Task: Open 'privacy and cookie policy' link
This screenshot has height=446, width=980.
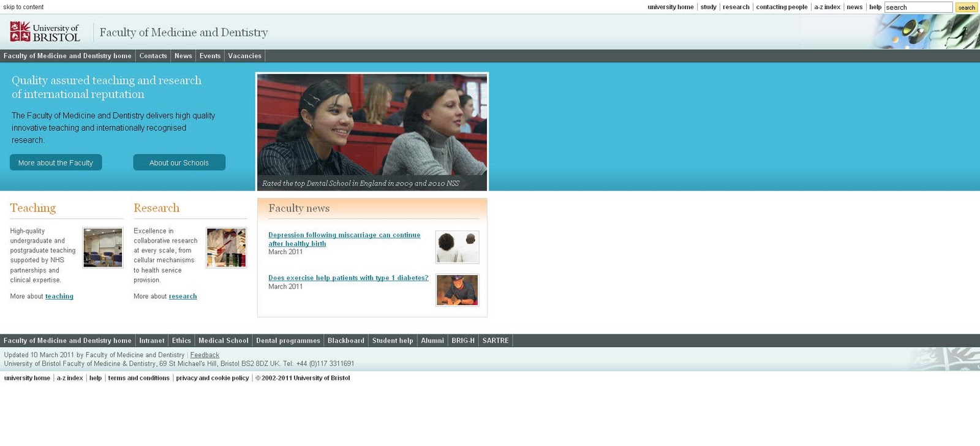Action: click(213, 378)
